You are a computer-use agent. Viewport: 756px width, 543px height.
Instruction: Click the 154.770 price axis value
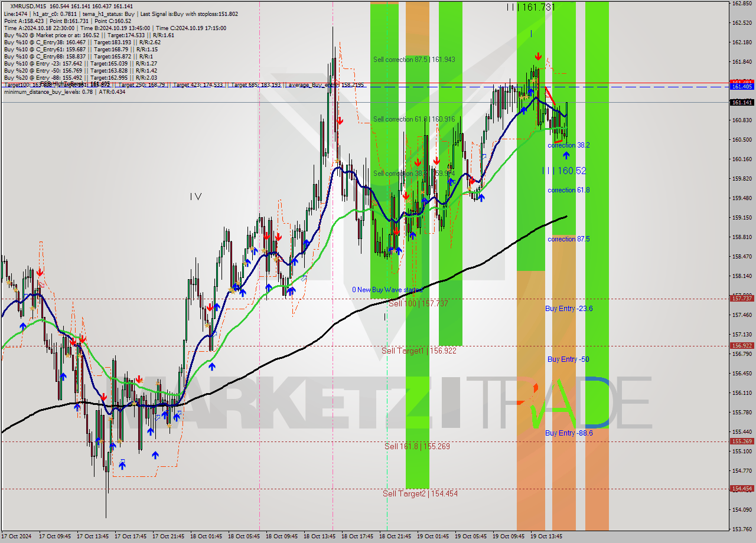click(x=742, y=470)
